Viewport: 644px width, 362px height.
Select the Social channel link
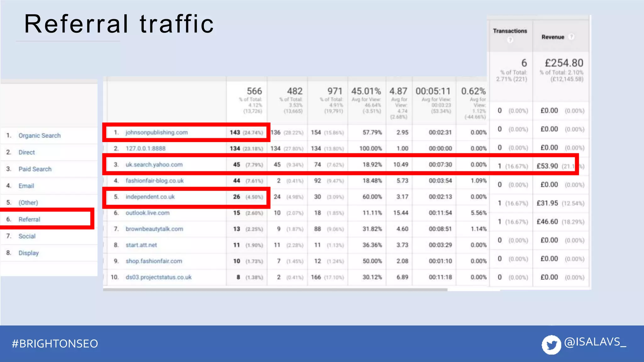click(x=27, y=236)
